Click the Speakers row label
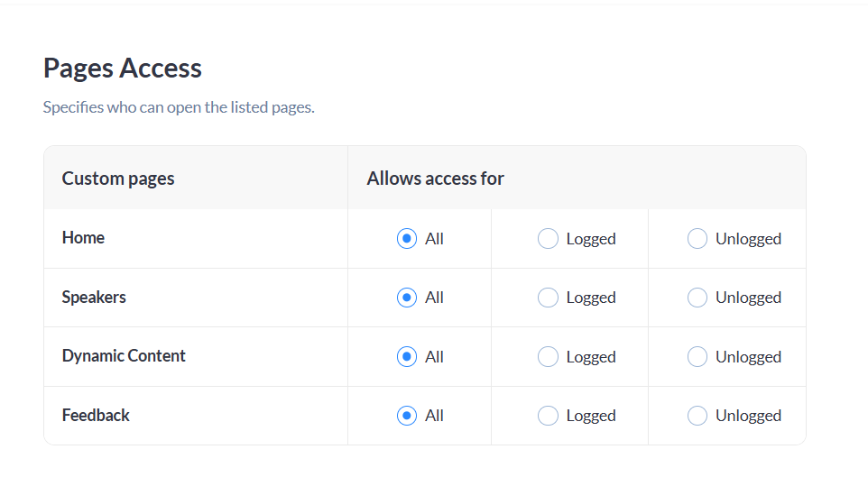This screenshot has height=486, width=868. 94,297
